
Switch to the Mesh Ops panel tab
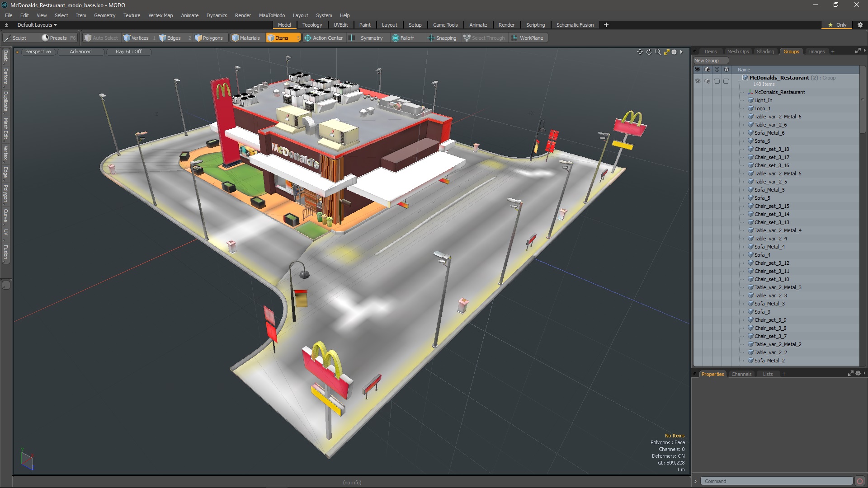click(738, 52)
